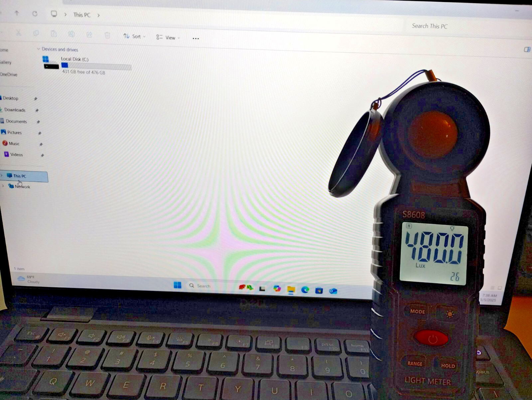
Task: Select Network in the navigation pane
Action: (22, 186)
